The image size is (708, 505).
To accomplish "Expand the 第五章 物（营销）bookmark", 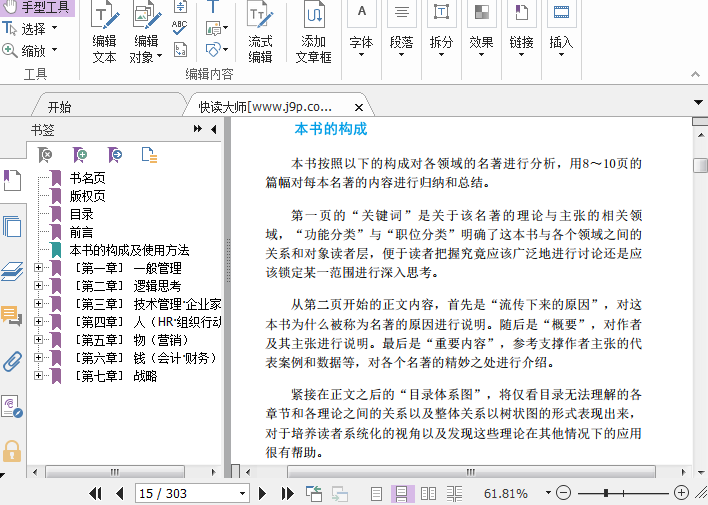I will pos(39,339).
